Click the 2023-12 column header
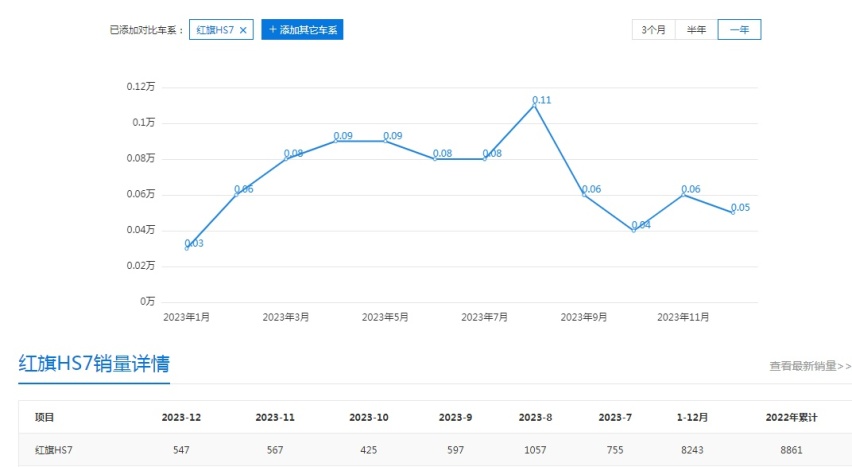 point(181,418)
